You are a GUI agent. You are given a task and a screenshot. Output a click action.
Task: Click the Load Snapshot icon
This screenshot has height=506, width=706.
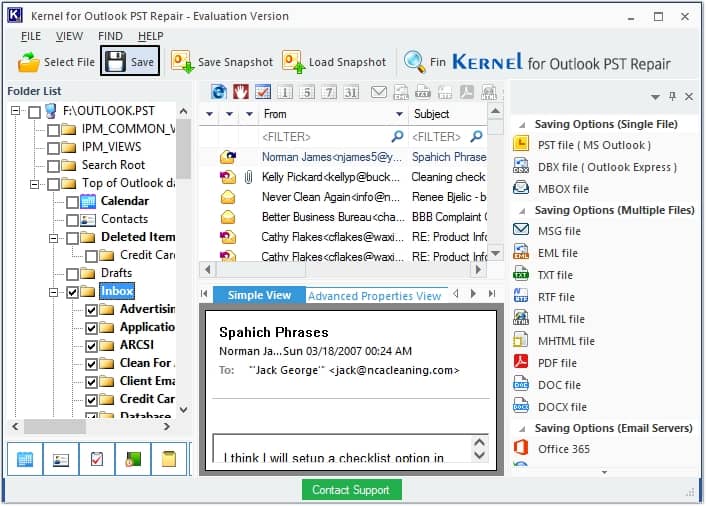(294, 62)
